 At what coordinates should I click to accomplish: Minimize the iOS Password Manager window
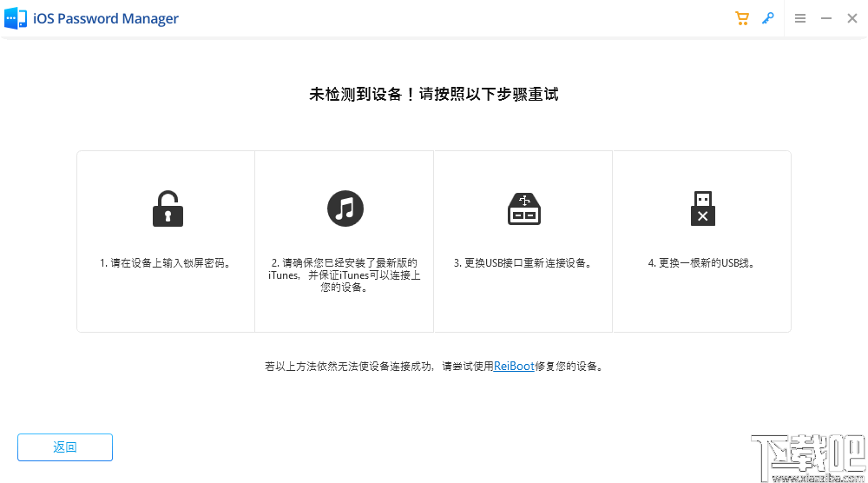[x=826, y=18]
